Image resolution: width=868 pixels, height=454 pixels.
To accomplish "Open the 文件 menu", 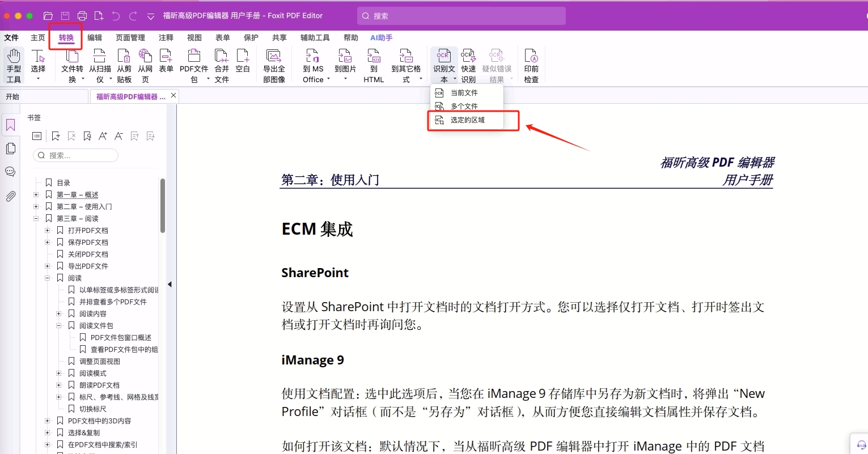I will point(11,38).
